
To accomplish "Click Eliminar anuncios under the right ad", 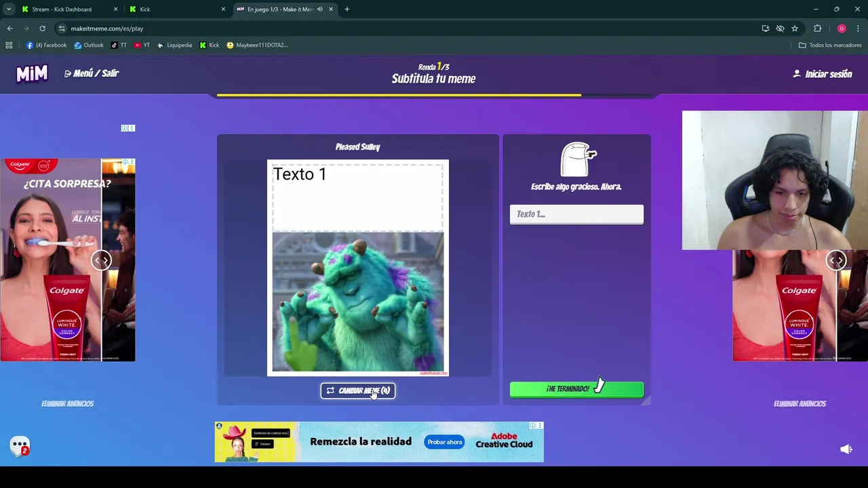I will (x=800, y=403).
